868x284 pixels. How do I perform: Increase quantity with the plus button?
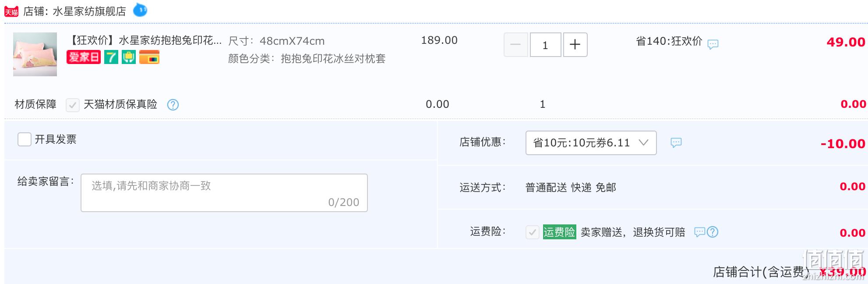point(575,45)
